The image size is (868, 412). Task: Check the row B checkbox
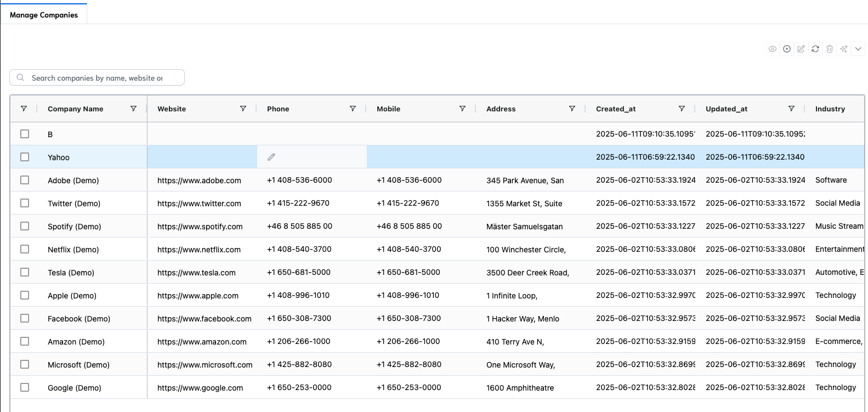click(x=25, y=134)
